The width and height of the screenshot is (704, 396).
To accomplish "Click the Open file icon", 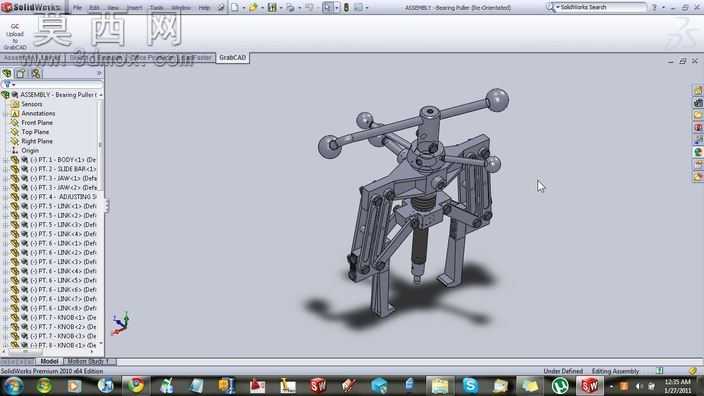I will click(253, 8).
